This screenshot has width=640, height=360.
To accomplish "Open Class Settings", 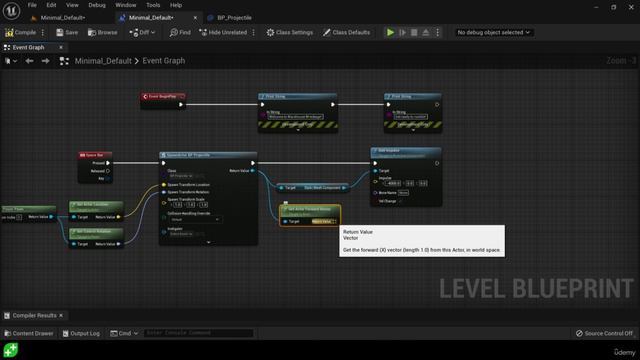I will coord(290,32).
